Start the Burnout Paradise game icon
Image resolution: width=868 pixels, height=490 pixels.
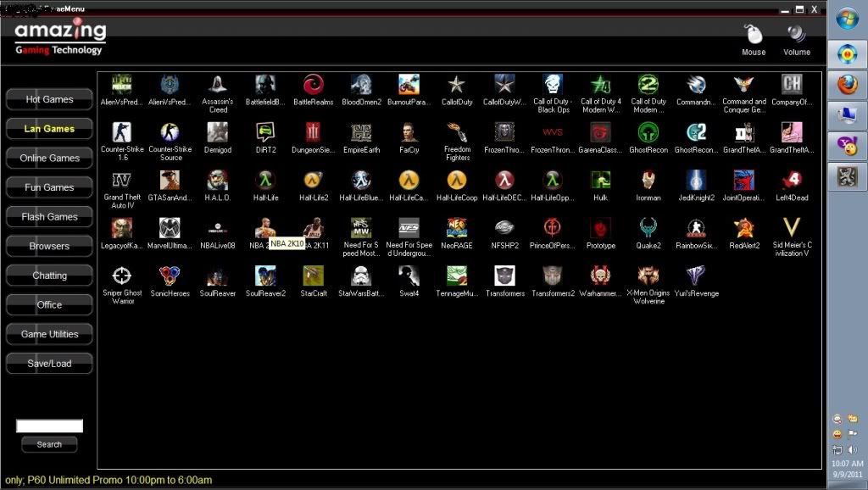(x=409, y=86)
